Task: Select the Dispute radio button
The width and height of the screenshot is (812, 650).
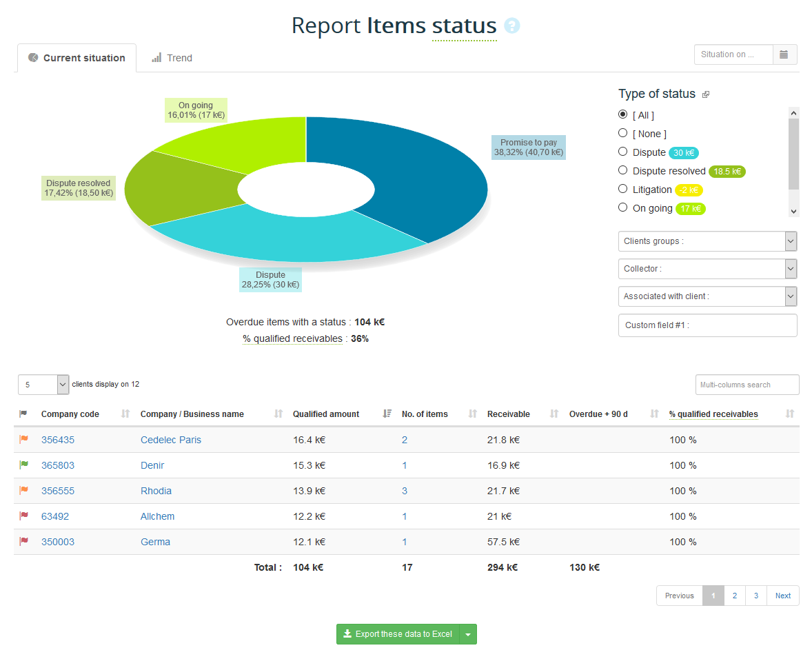Action: tap(623, 151)
